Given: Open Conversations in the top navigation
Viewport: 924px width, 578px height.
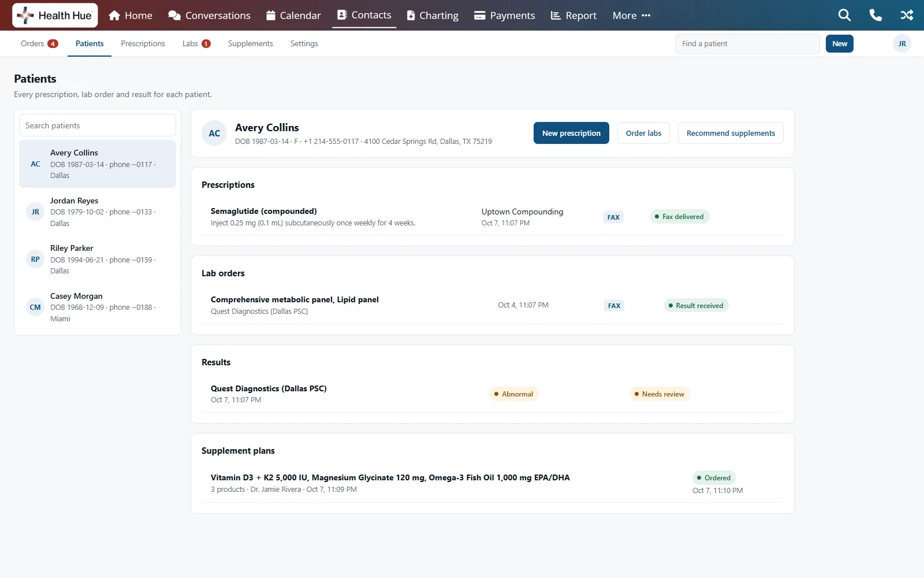Looking at the screenshot, I should [209, 16].
